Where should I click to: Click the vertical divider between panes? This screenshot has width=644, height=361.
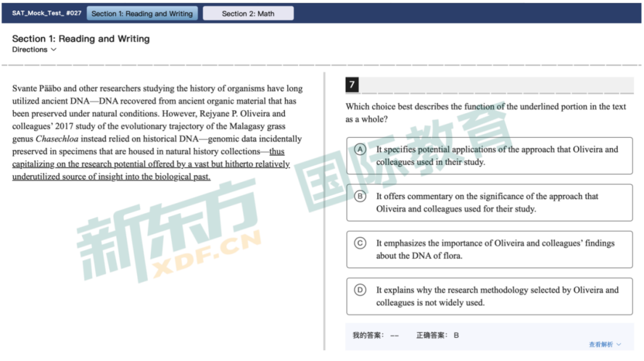click(x=325, y=208)
